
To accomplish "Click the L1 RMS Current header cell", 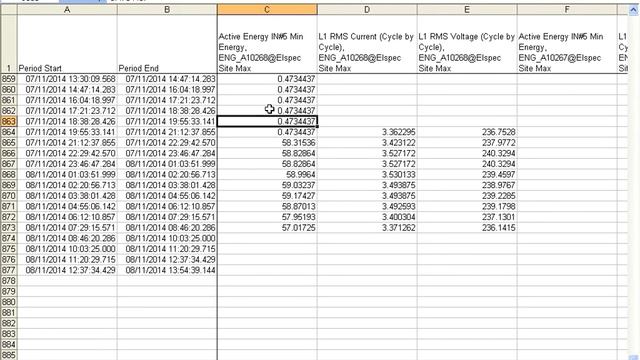I will [367, 44].
